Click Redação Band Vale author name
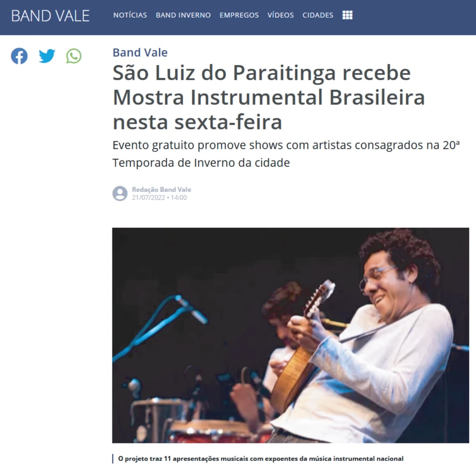The height and width of the screenshot is (470, 476). click(x=162, y=190)
